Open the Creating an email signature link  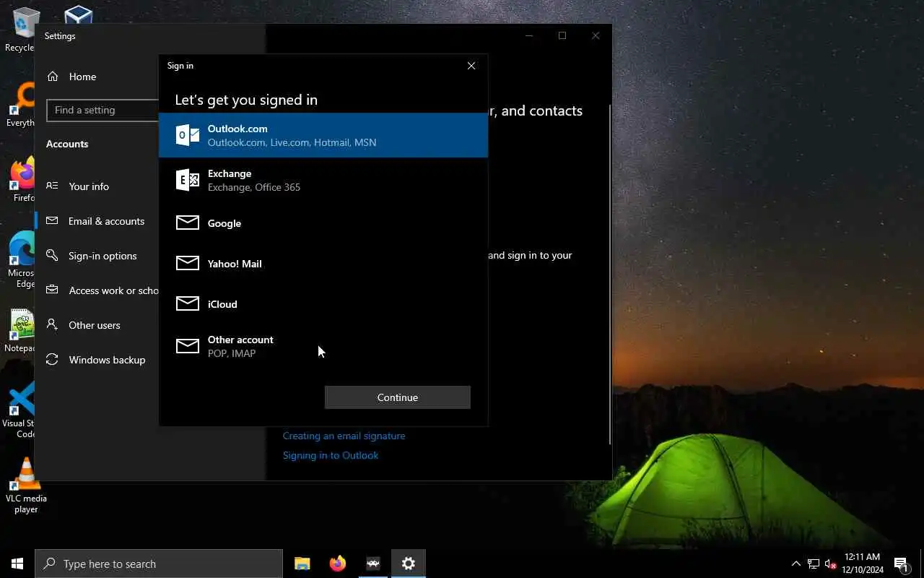click(x=344, y=436)
